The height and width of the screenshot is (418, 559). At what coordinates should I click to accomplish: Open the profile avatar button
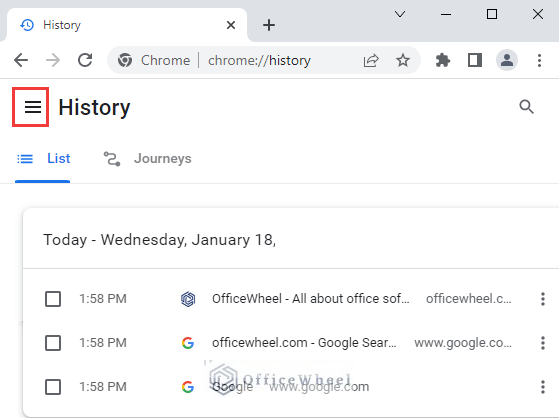pos(507,60)
